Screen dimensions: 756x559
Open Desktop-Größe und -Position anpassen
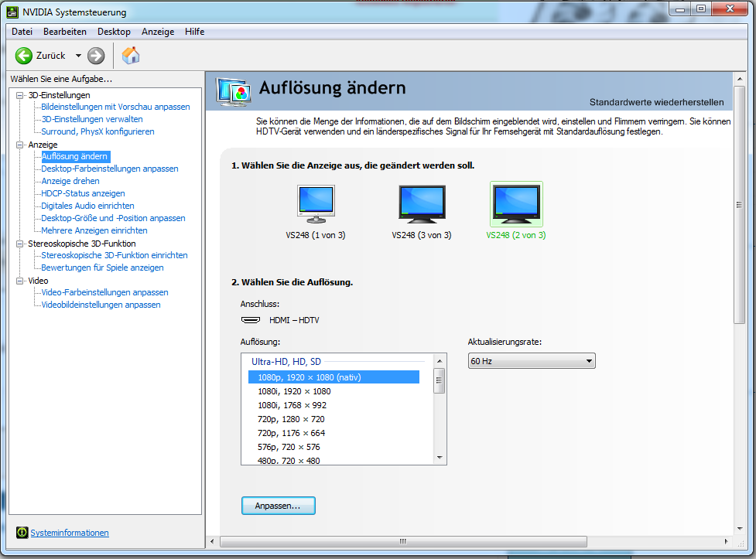113,218
